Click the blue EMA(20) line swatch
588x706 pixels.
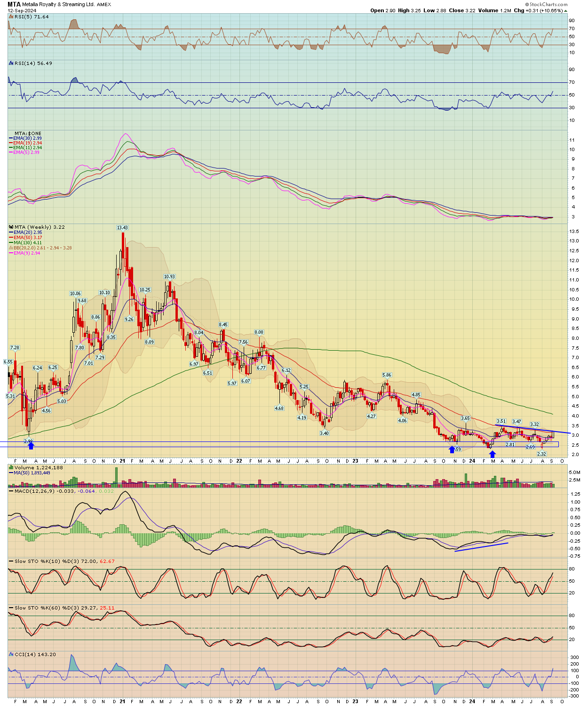(x=11, y=233)
